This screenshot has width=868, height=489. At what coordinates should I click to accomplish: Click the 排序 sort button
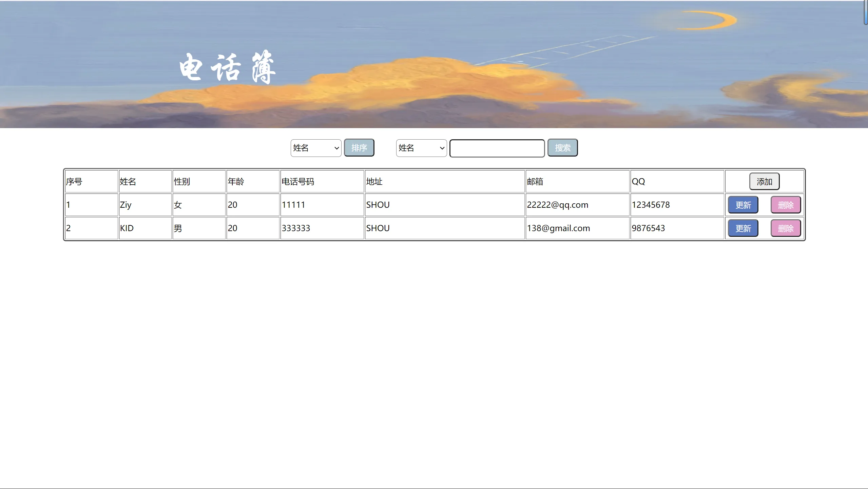[359, 148]
